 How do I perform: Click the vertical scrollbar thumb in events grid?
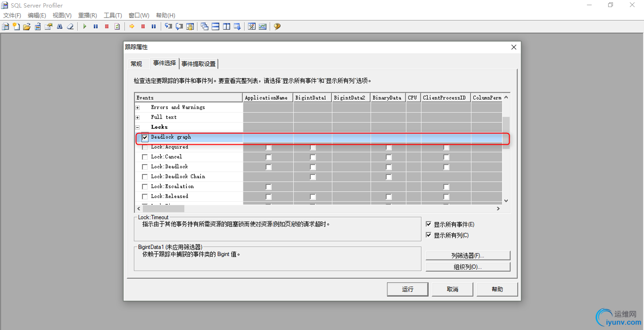click(x=506, y=133)
